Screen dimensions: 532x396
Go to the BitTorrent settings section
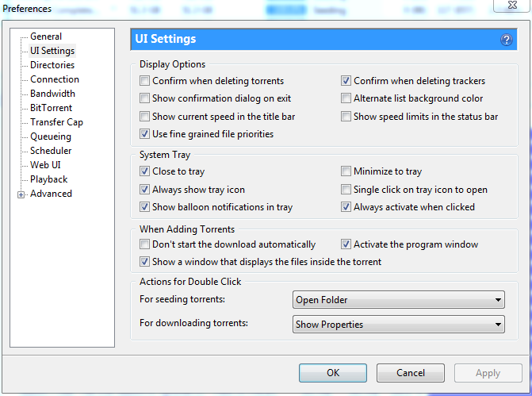click(x=51, y=108)
